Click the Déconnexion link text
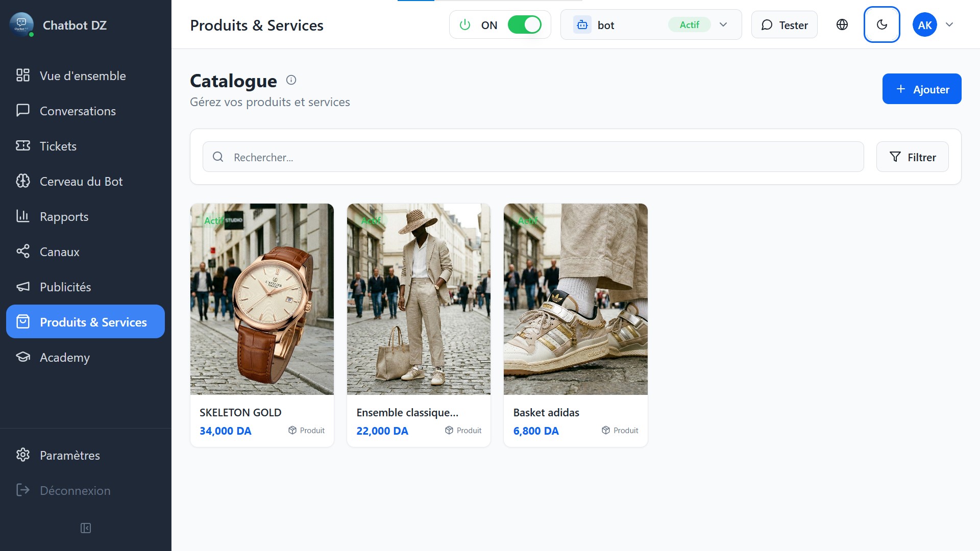 75,490
